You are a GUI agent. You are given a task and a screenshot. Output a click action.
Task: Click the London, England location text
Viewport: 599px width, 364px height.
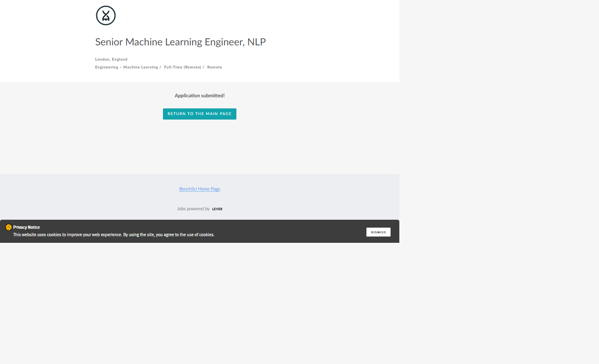pyautogui.click(x=111, y=59)
